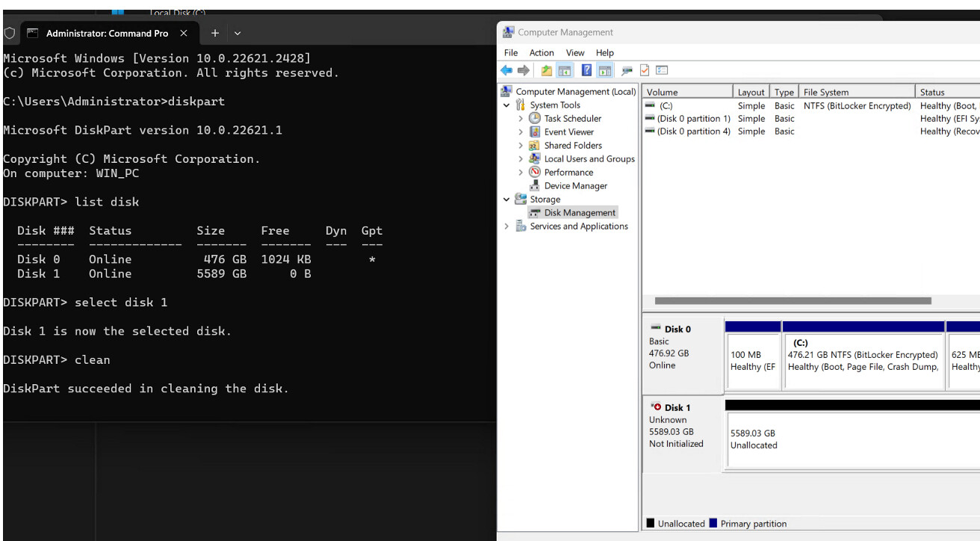Expand the Shared Folders node
Viewport: 980px width, 541px height.
tap(521, 146)
